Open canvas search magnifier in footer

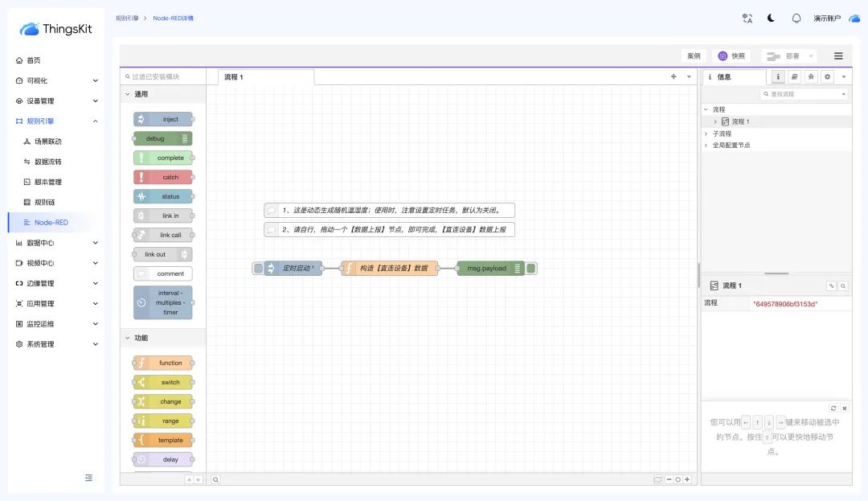[x=216, y=479]
